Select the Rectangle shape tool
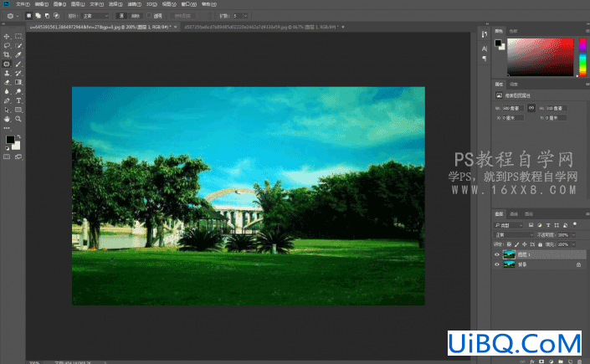The height and width of the screenshot is (364, 590). coord(18,110)
